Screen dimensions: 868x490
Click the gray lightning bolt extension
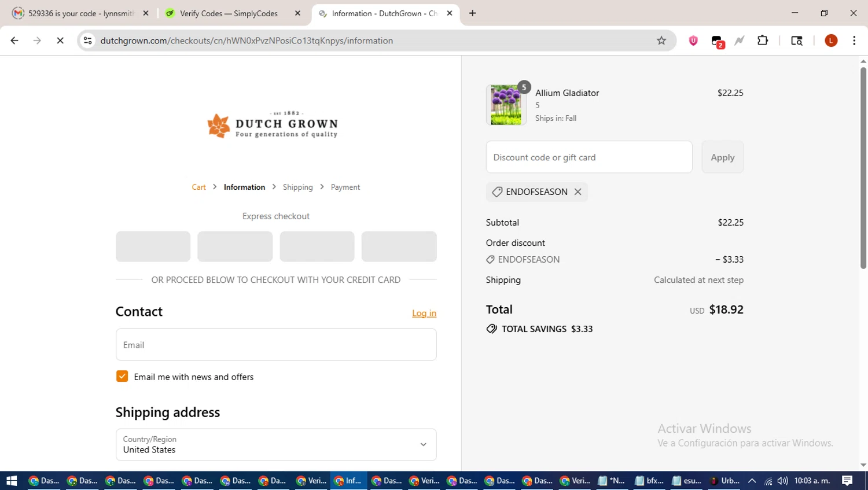(x=740, y=40)
